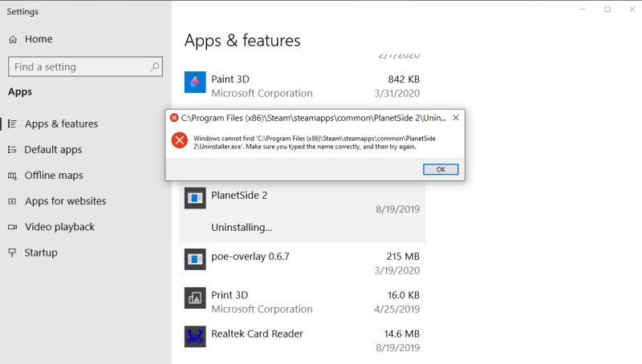Select the Paint 3D list entry name

point(230,79)
